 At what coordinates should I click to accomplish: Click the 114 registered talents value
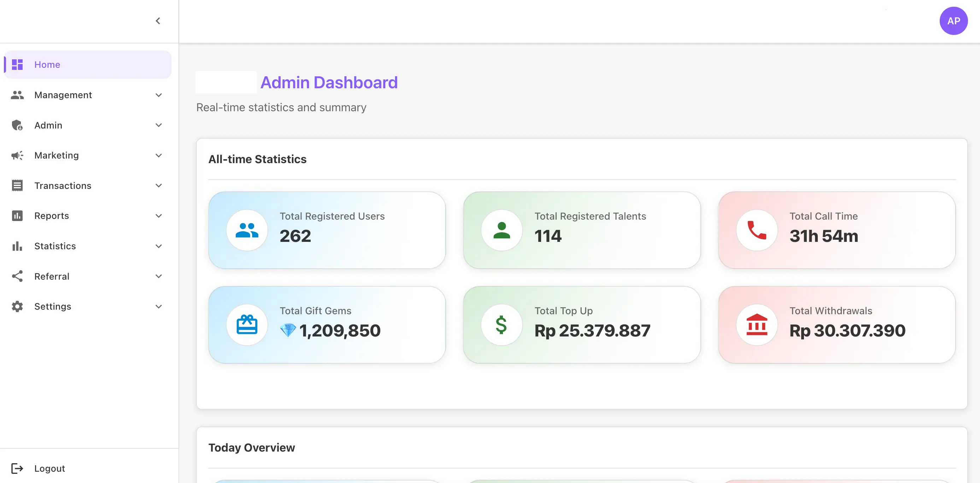tap(548, 236)
